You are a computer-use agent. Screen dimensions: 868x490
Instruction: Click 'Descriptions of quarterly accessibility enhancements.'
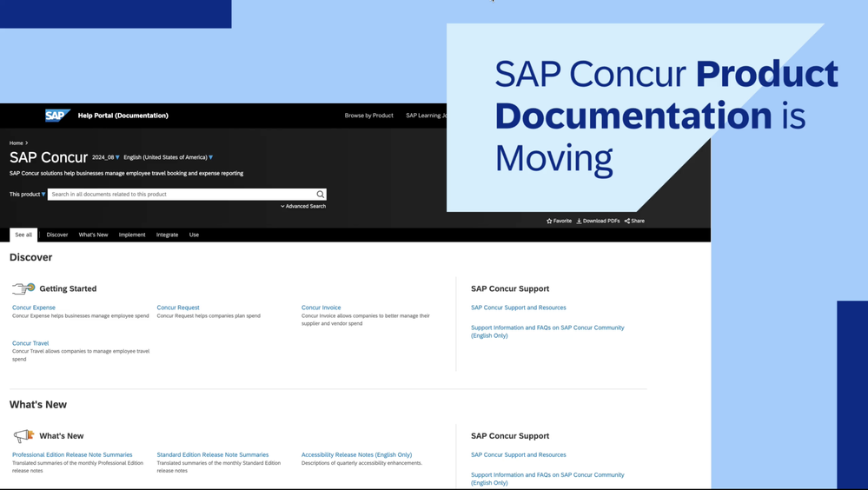[361, 463]
